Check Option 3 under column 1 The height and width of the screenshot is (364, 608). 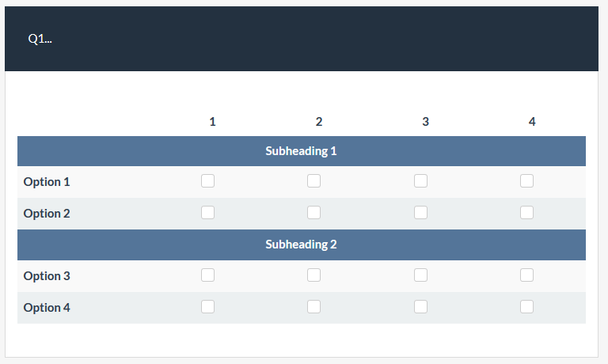(x=207, y=275)
